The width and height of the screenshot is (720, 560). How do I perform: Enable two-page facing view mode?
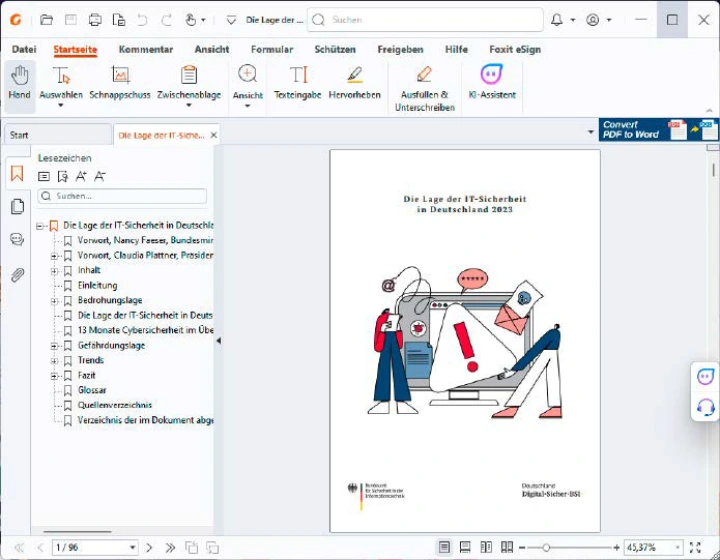tap(486, 547)
